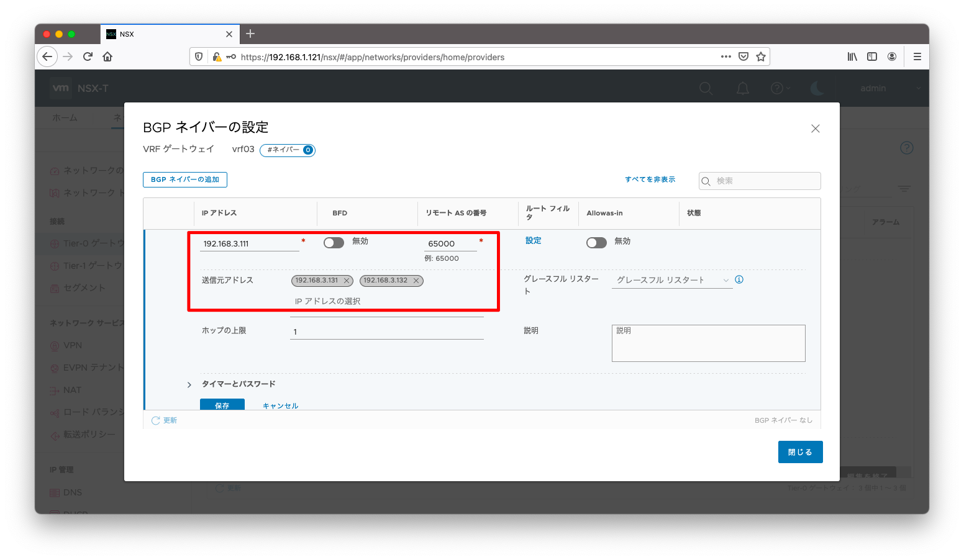This screenshot has height=560, width=964.
Task: Click the 保存 button
Action: 222,404
